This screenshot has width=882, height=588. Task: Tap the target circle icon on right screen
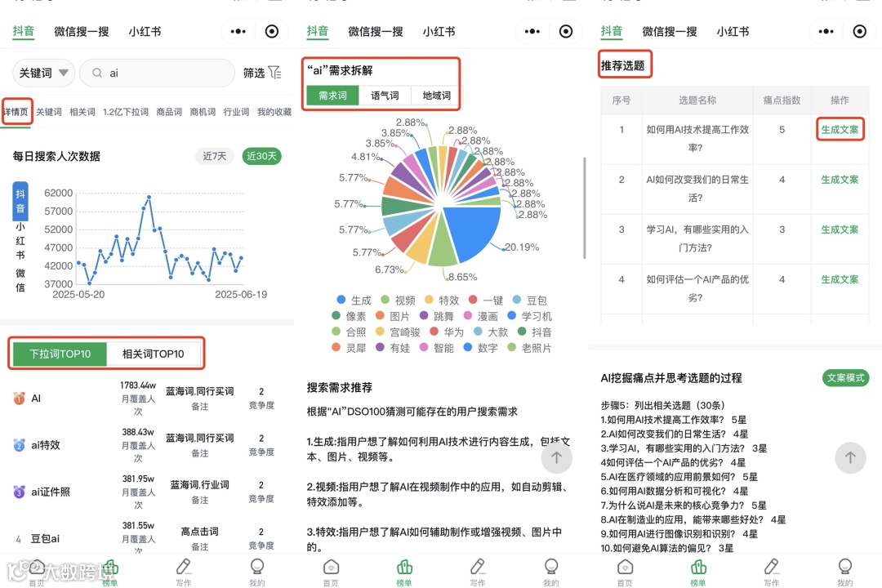tap(859, 32)
